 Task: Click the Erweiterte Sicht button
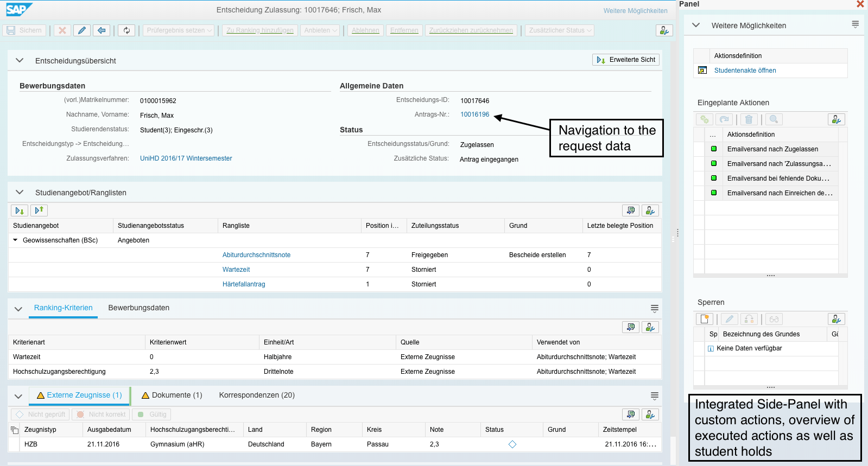[x=625, y=60]
